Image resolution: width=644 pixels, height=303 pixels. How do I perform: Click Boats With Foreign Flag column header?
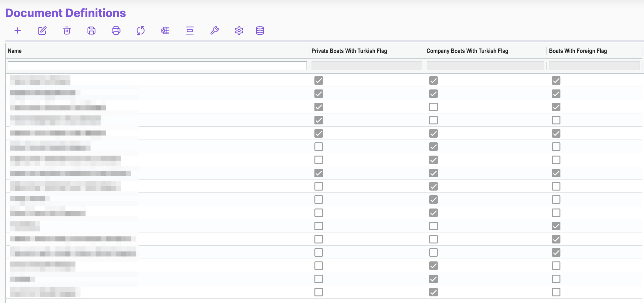(578, 51)
